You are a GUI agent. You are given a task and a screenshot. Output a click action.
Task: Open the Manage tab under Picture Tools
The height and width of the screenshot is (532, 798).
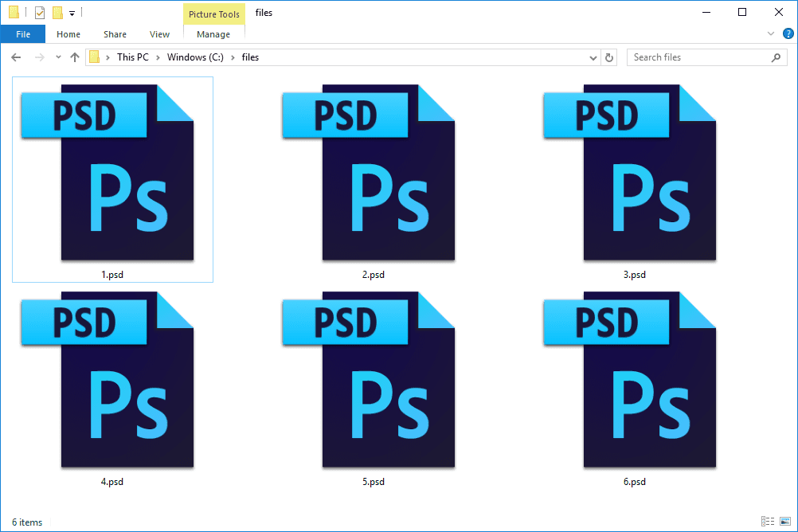213,34
